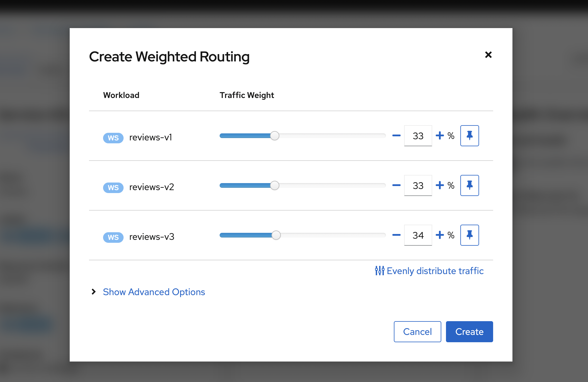Select the reviews-v3 workload name
This screenshot has width=588, height=382.
click(152, 237)
